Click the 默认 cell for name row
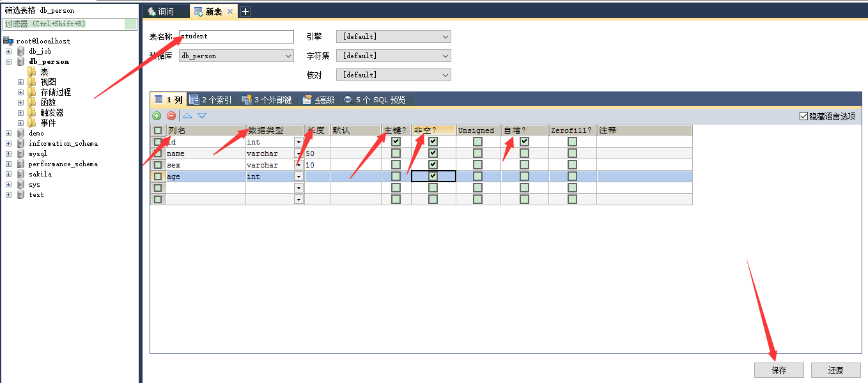The height and width of the screenshot is (383, 868). (x=355, y=153)
